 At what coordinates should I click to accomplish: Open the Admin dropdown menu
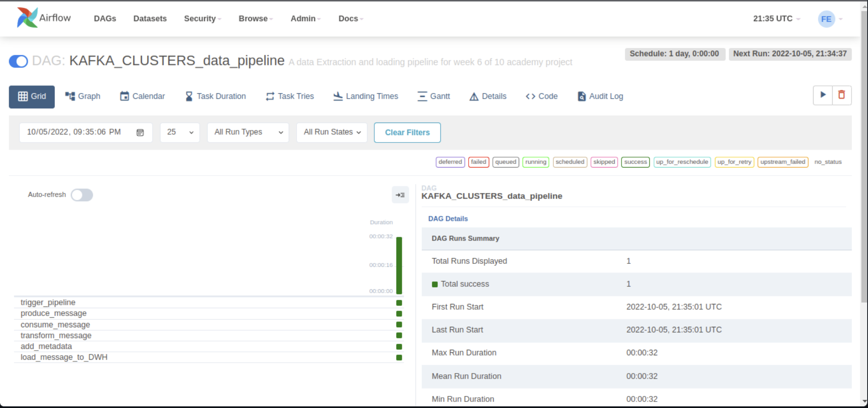305,19
